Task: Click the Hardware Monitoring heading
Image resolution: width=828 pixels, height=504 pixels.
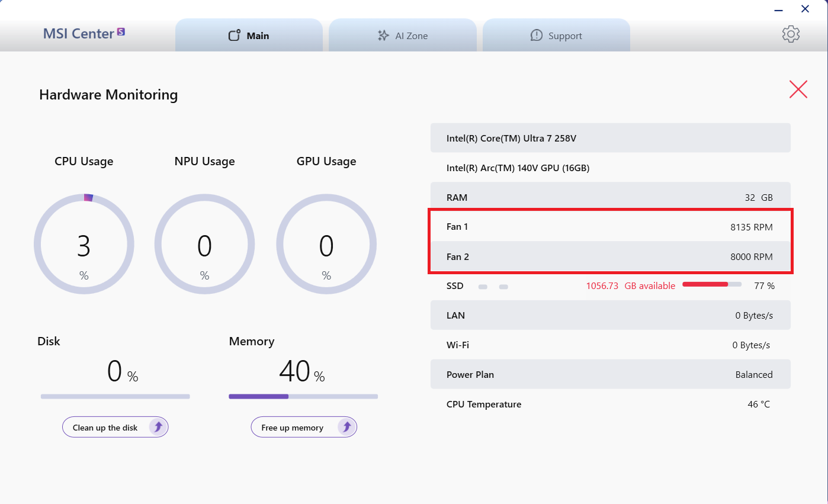Action: [108, 95]
